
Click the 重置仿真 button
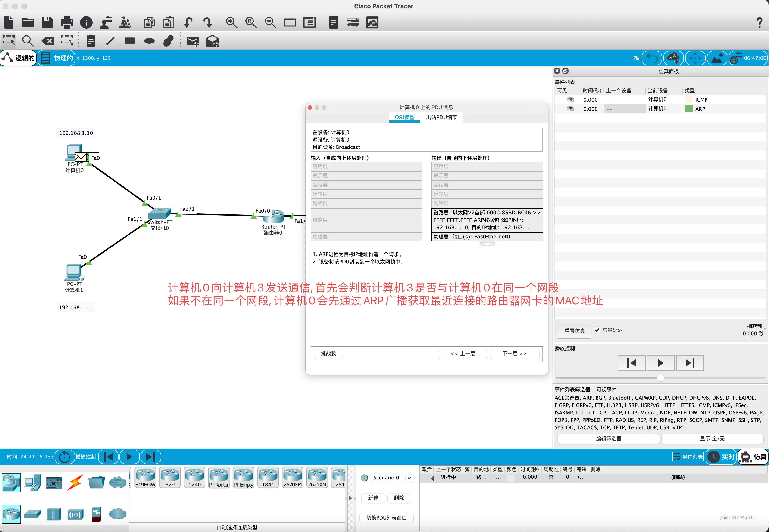(575, 331)
